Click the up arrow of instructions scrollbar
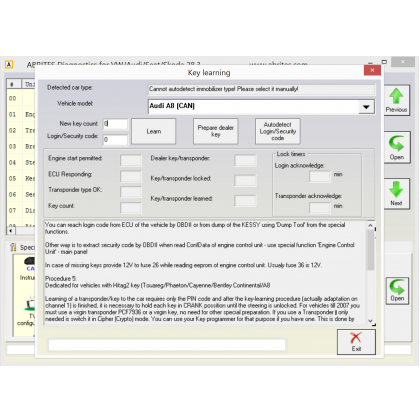This screenshot has width=420, height=420. pos(370,226)
